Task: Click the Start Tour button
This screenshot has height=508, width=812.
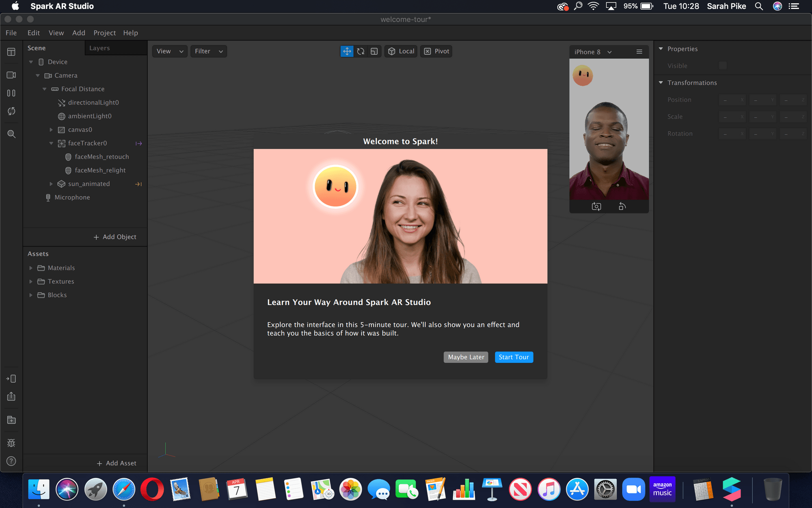Action: tap(514, 357)
